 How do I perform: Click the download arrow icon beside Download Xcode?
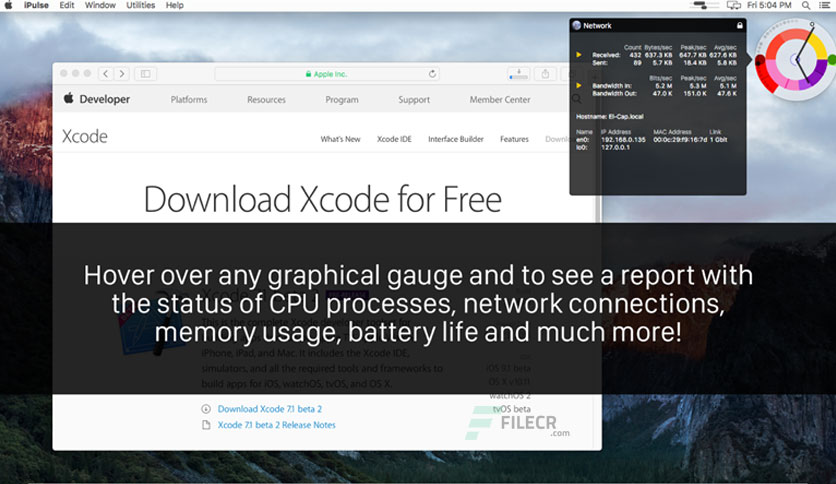(206, 409)
